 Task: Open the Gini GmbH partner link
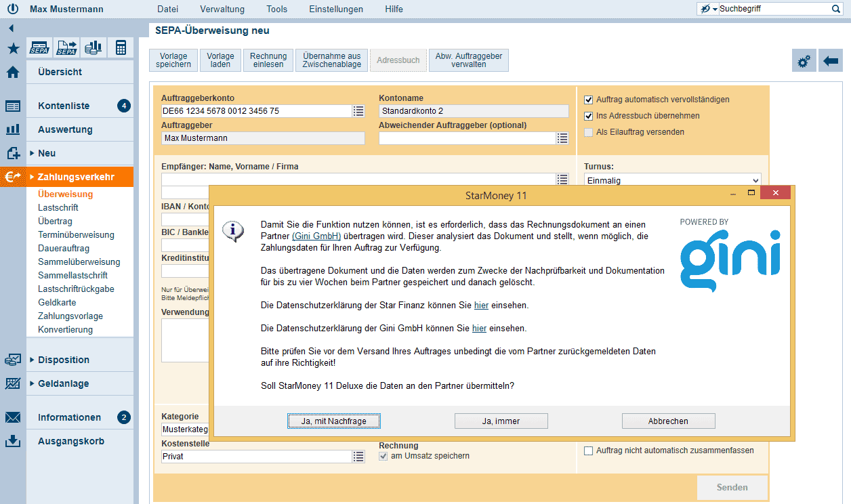coord(316,236)
